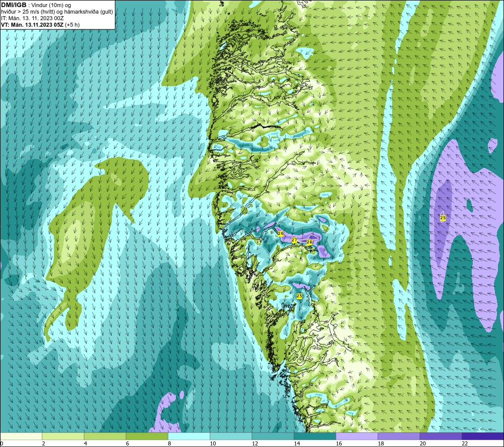
Task: Pick the olive green 6–8 m/s legend swatch
Action: tap(147, 436)
